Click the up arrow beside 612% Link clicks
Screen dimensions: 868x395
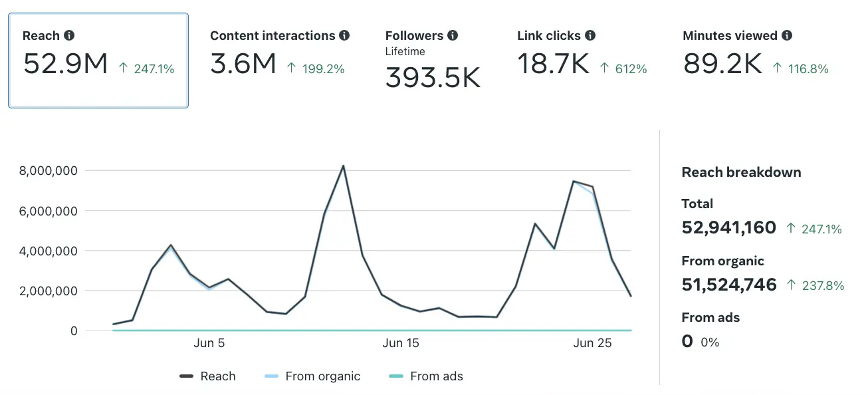604,68
